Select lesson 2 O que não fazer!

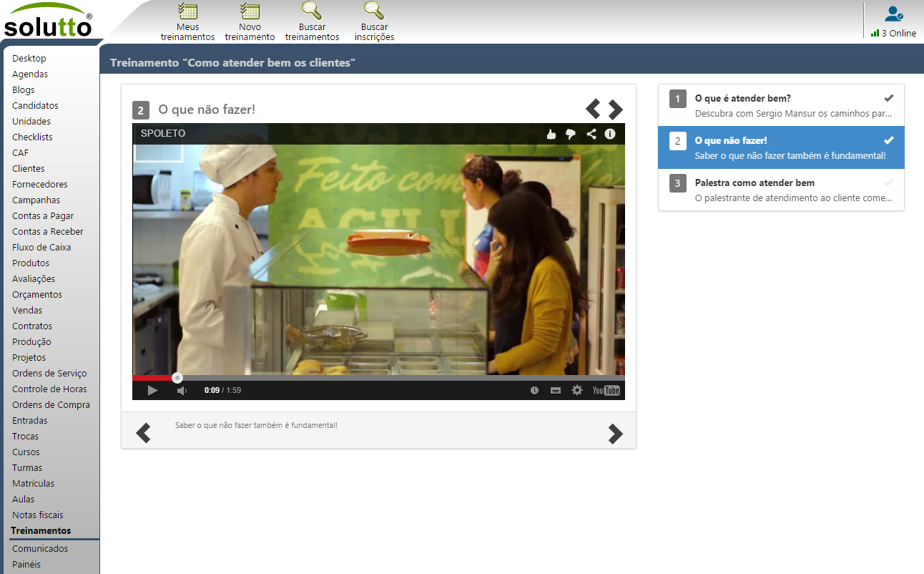(781, 147)
